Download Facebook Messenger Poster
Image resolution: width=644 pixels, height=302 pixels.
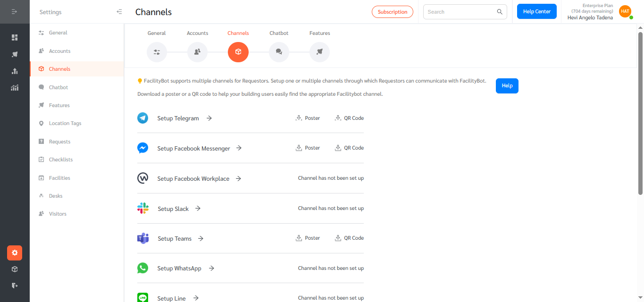(308, 148)
